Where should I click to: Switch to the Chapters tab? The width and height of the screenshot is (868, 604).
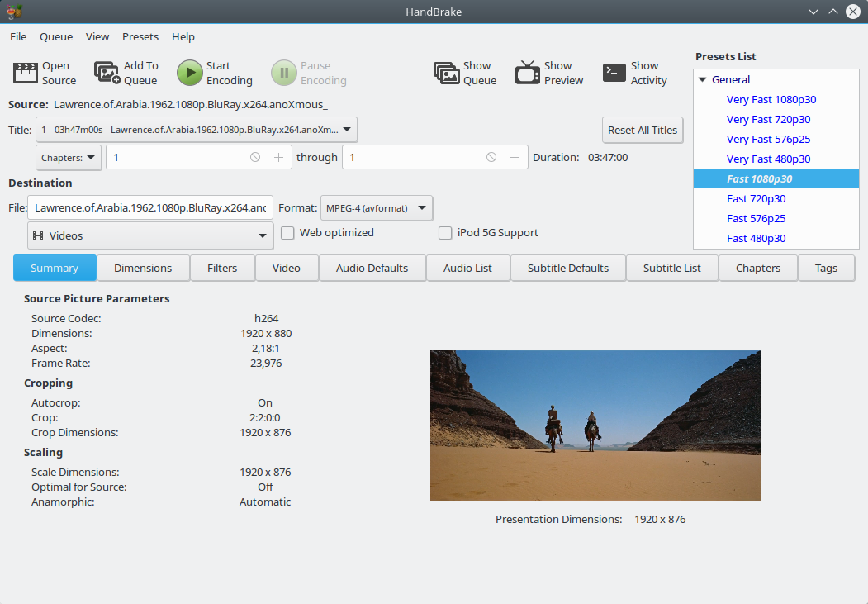point(758,268)
